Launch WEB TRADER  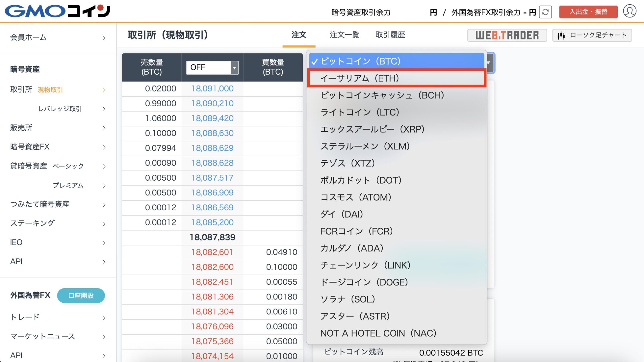tap(507, 35)
